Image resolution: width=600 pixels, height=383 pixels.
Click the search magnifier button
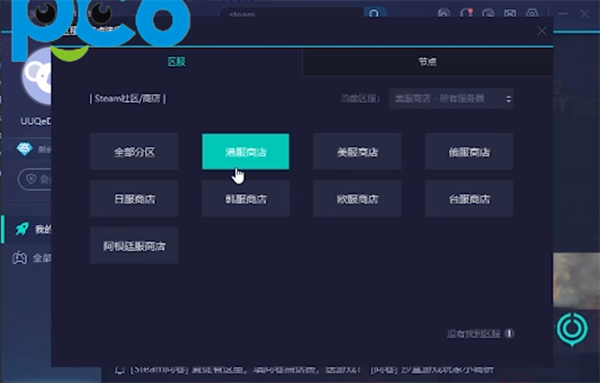click(374, 13)
